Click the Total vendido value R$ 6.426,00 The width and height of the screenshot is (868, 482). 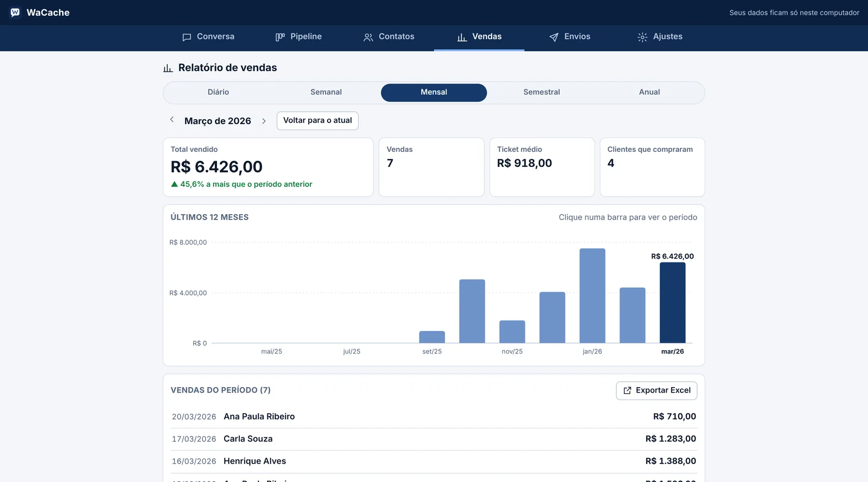[216, 166]
